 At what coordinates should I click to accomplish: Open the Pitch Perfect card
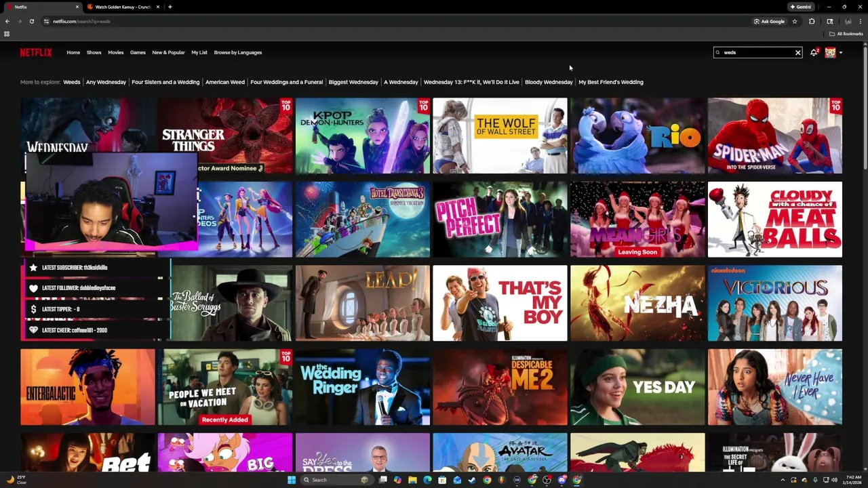click(x=500, y=220)
